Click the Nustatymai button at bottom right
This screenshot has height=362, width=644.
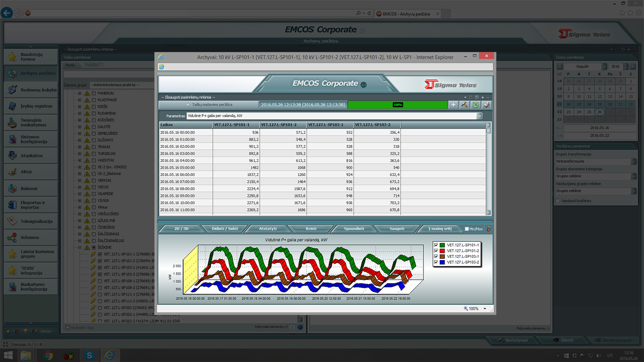pyautogui.click(x=513, y=340)
